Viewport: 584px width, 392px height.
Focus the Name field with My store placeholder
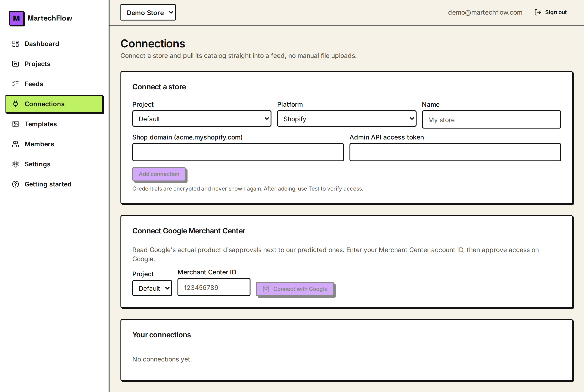tap(491, 119)
